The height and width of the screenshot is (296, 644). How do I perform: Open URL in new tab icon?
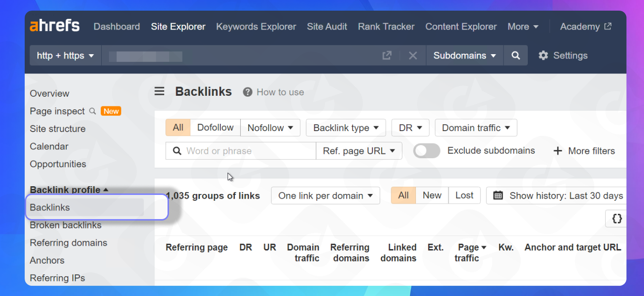pyautogui.click(x=386, y=56)
